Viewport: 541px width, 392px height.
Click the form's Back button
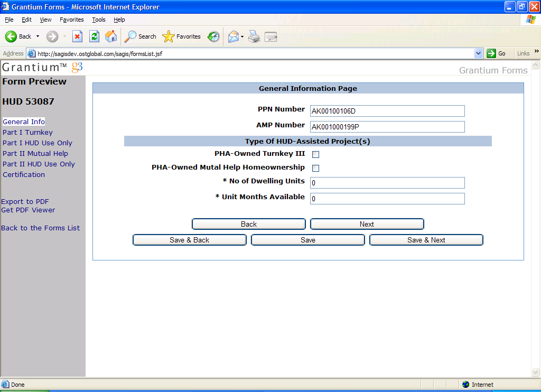click(249, 224)
